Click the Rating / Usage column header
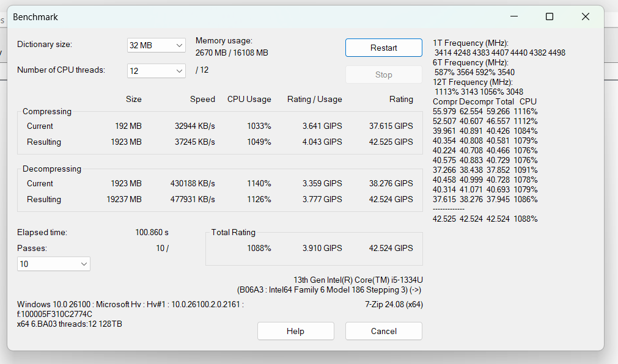 pos(315,100)
